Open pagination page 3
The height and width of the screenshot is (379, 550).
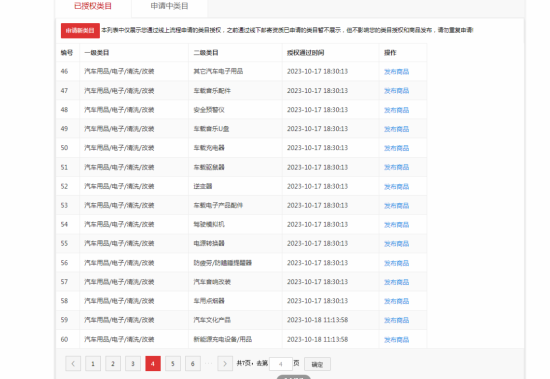133,364
